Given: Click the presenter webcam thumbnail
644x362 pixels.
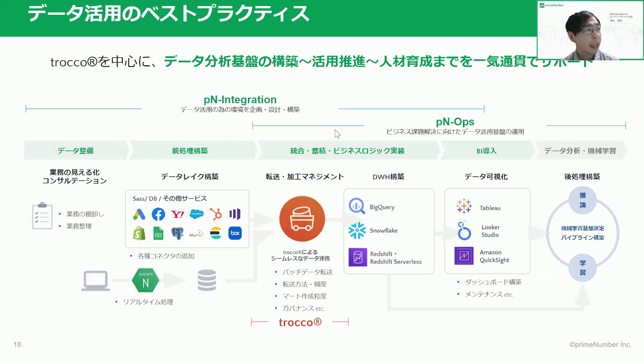Looking at the screenshot, I should tap(590, 31).
